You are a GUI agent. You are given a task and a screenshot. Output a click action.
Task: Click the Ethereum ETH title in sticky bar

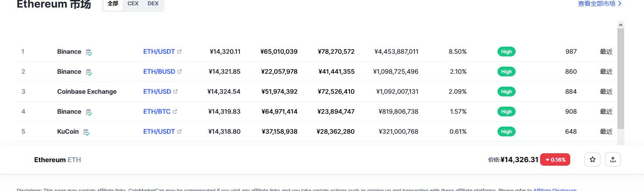[x=58, y=159]
